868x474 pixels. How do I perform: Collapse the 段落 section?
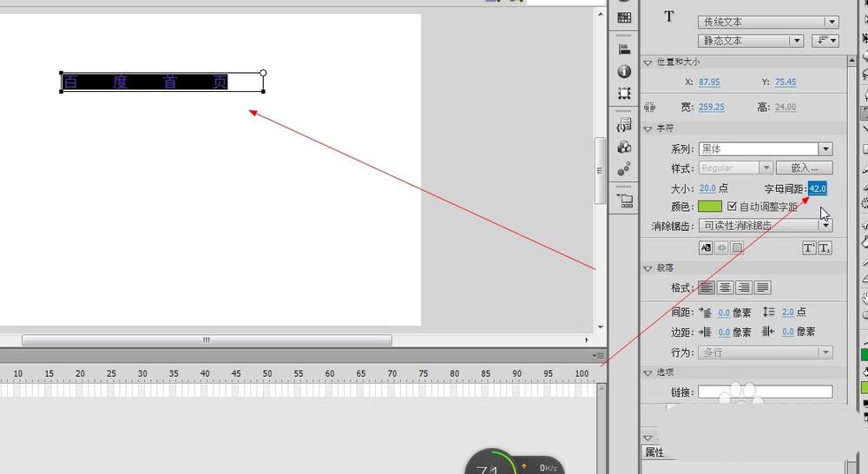tap(648, 268)
